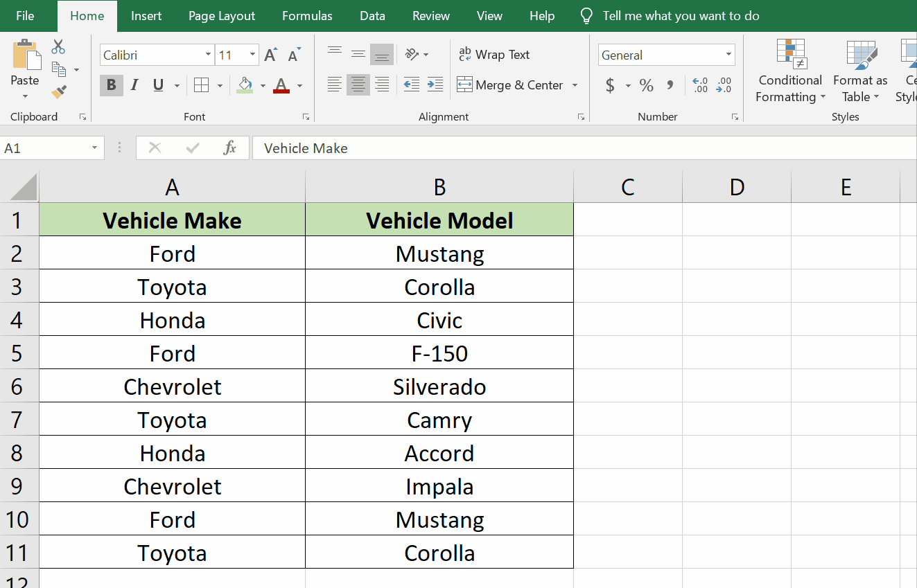
Task: Click the Paste clipboard icon
Action: 26,55
